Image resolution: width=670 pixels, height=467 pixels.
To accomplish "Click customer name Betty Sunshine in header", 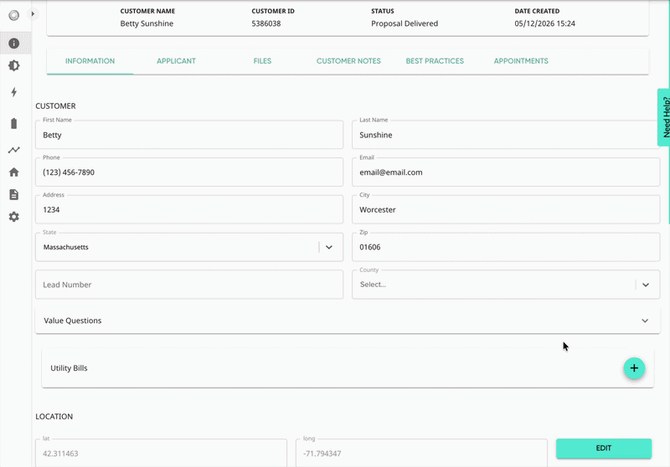I will tap(147, 23).
